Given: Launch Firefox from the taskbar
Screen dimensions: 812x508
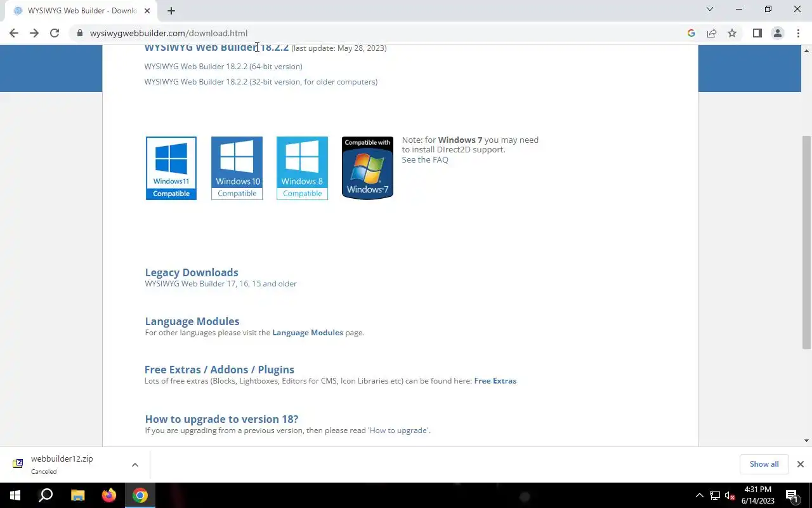Looking at the screenshot, I should coord(109,495).
